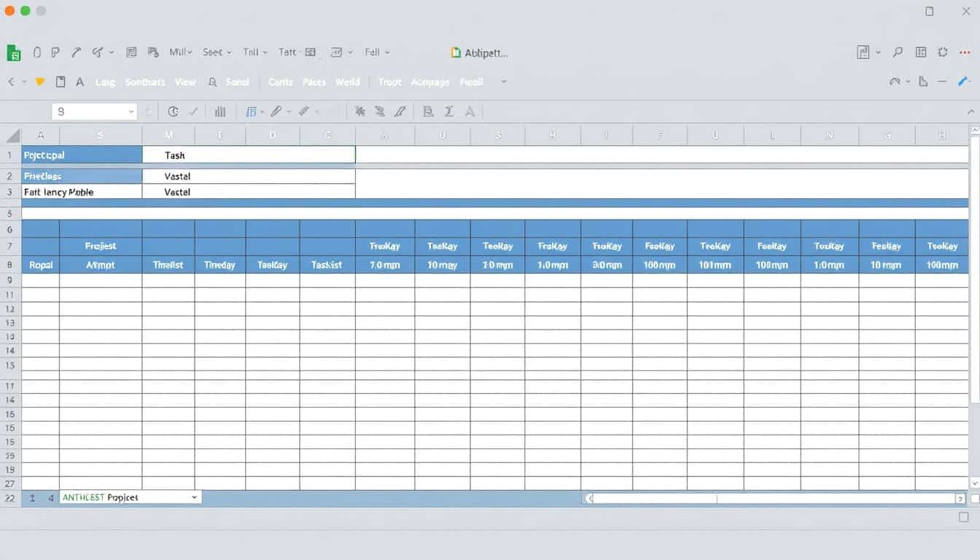Open the name box dropdown arrow

coord(131,112)
